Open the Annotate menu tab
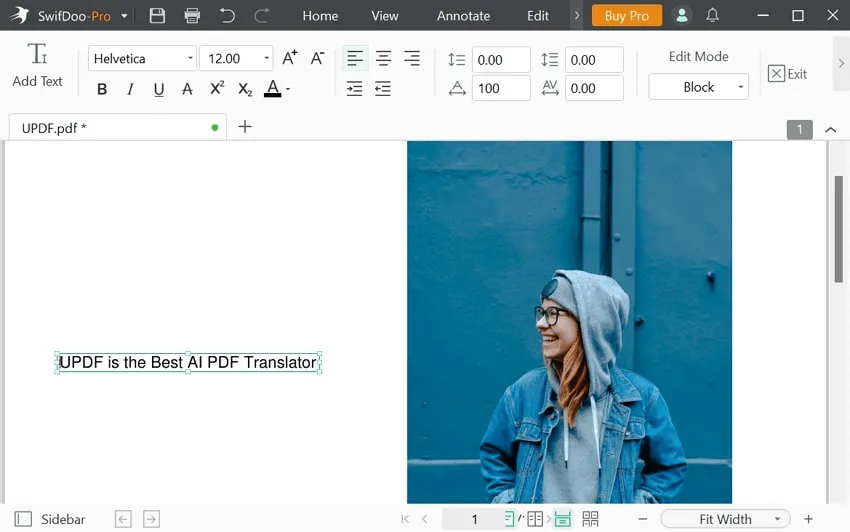 [x=463, y=16]
